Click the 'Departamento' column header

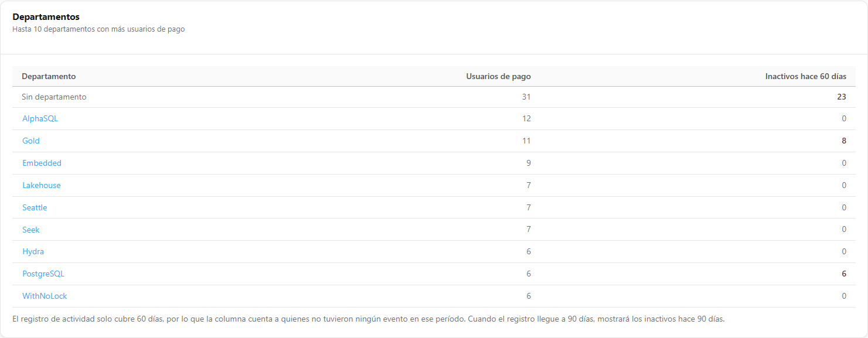pyautogui.click(x=49, y=76)
